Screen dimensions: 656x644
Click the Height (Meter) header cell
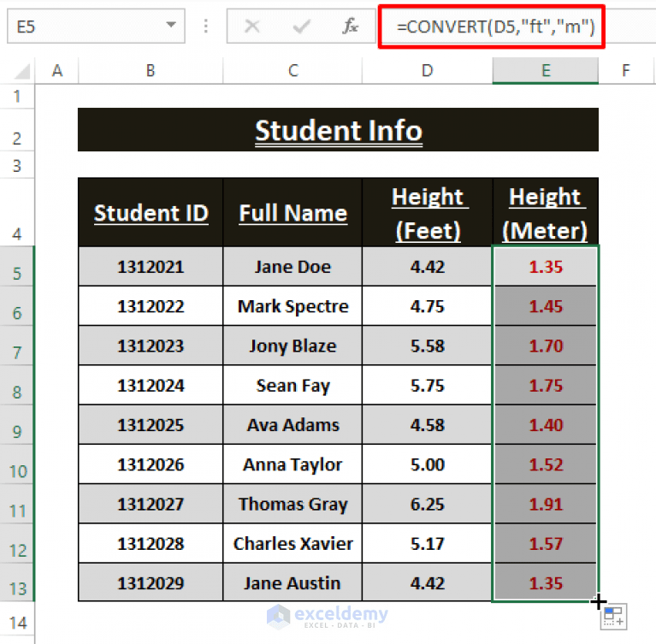pyautogui.click(x=546, y=213)
